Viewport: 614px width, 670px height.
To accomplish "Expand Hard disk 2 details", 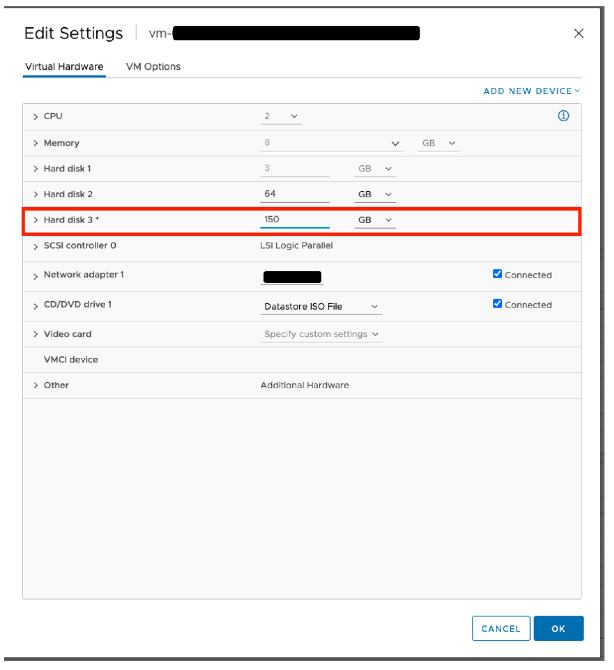I will coord(36,194).
